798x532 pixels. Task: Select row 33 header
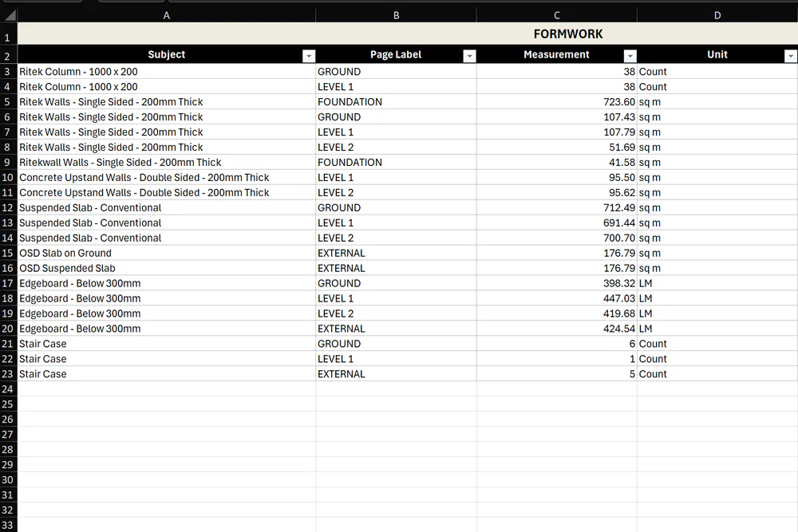coord(8,525)
